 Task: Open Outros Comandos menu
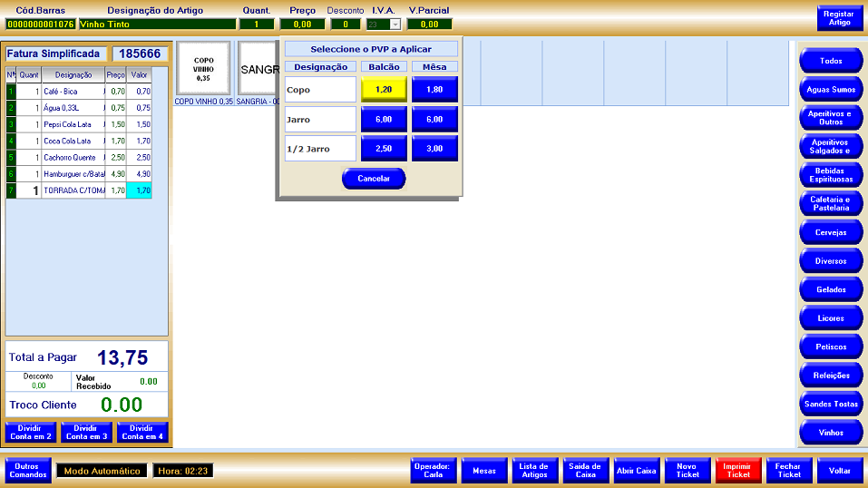point(28,470)
